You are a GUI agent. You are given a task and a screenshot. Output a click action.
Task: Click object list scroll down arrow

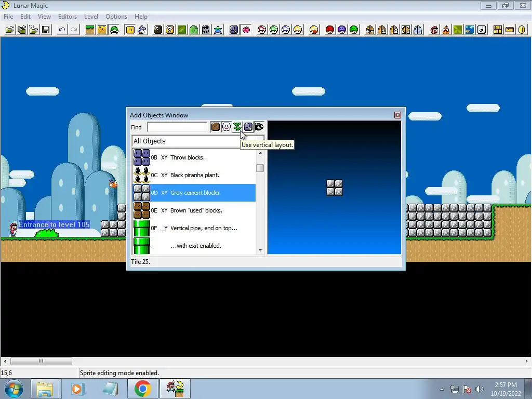coord(260,250)
